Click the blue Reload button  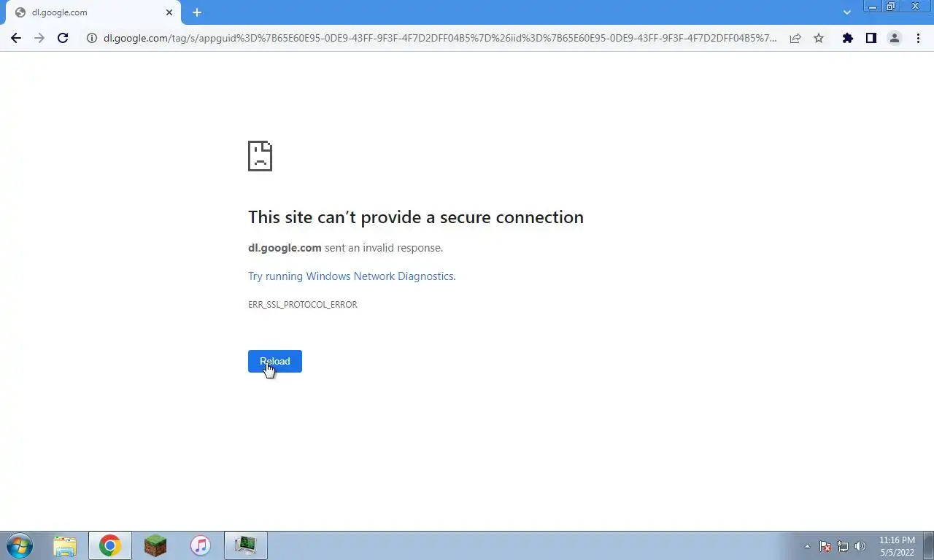pos(275,361)
